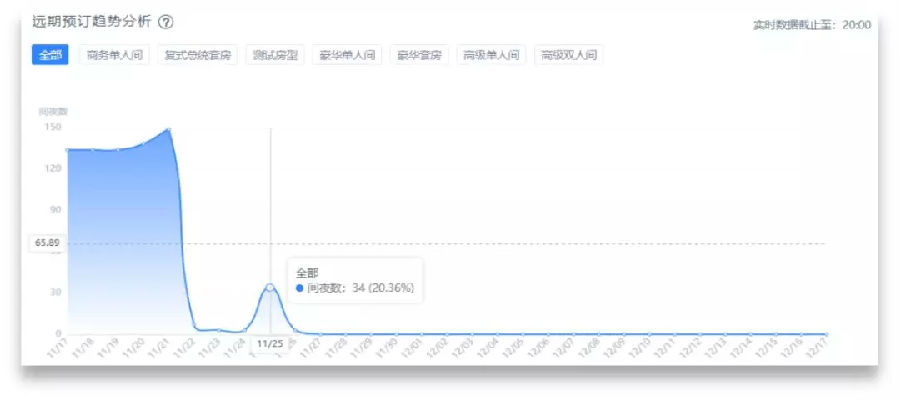Click the highlighted 11/25 data point circle
This screenshot has height=400, width=900.
270,287
